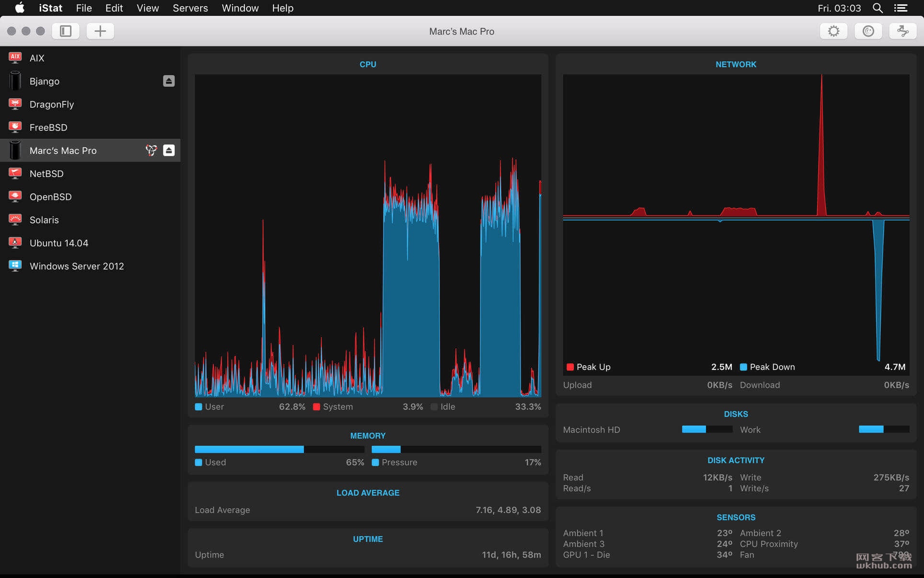The height and width of the screenshot is (578, 924).
Task: Click the UPTIME heading
Action: pyautogui.click(x=368, y=539)
